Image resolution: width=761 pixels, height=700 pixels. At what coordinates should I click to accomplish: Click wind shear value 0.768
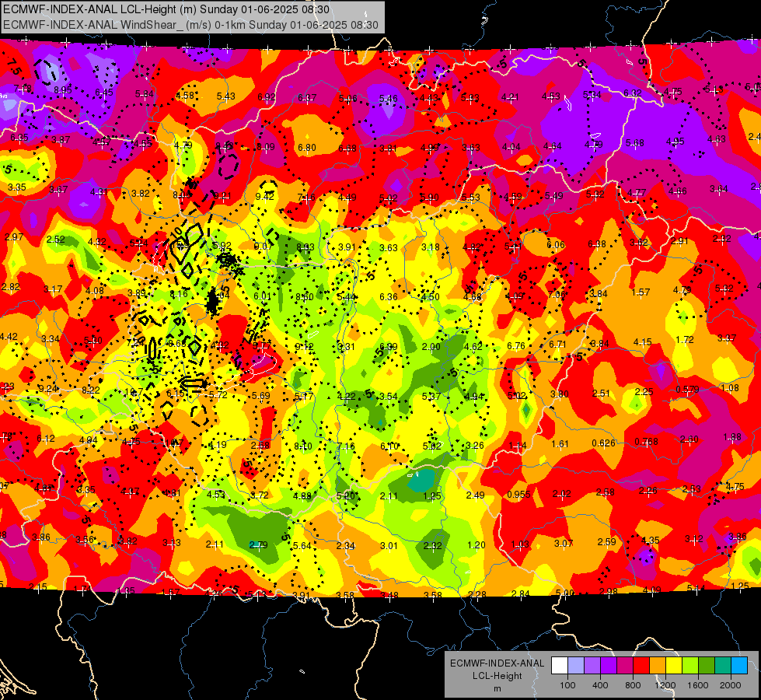(x=647, y=441)
